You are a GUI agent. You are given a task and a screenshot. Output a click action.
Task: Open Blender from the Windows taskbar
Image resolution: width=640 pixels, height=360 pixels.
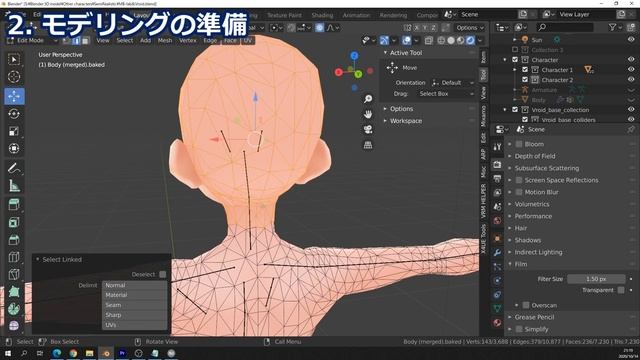pos(106,353)
